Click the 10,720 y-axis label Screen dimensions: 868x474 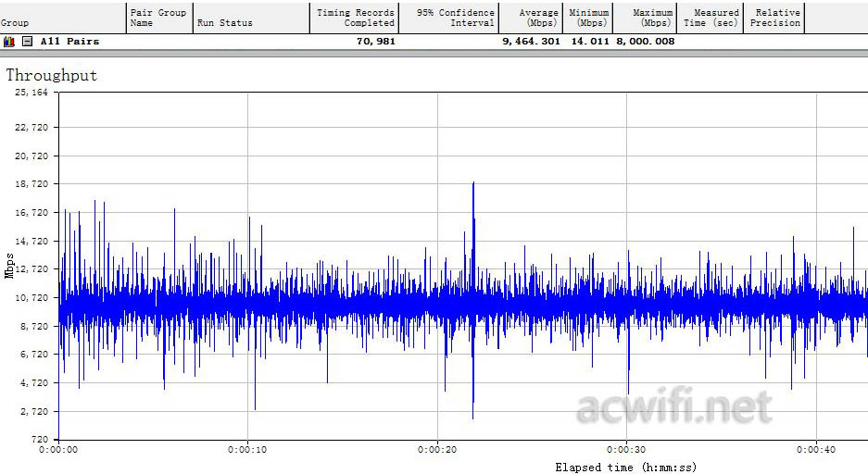pos(31,297)
